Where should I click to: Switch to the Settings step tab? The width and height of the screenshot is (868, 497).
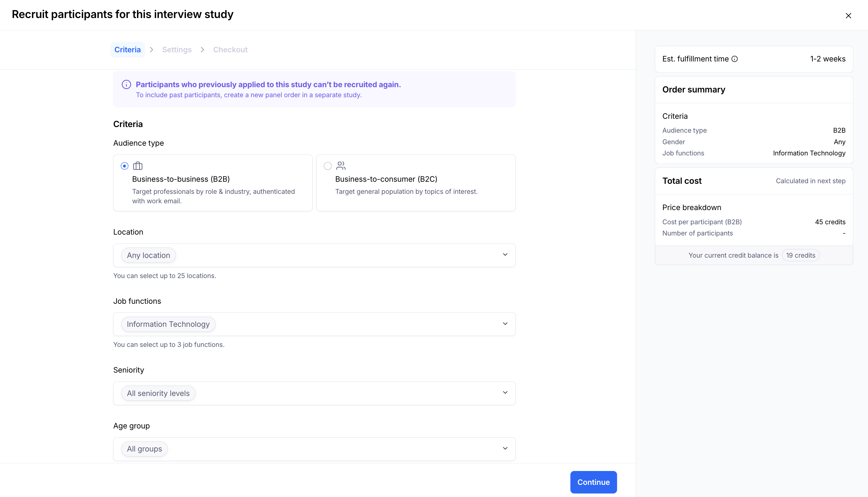point(177,50)
